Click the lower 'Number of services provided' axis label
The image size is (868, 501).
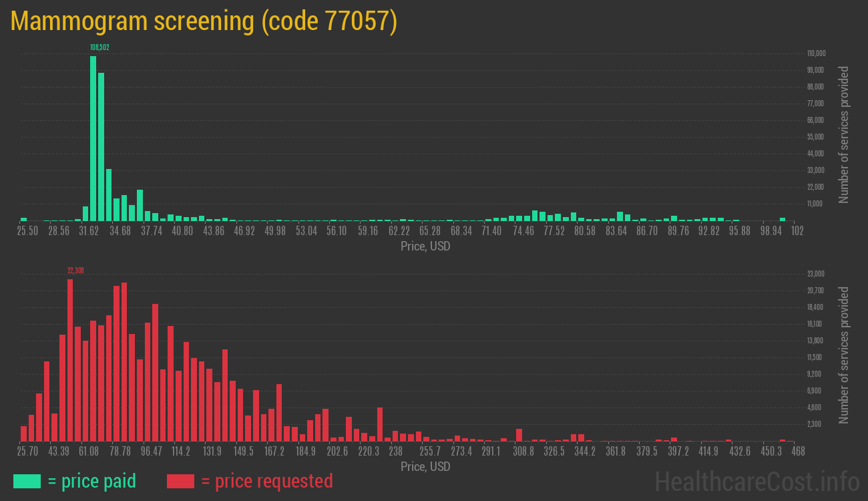(x=844, y=355)
